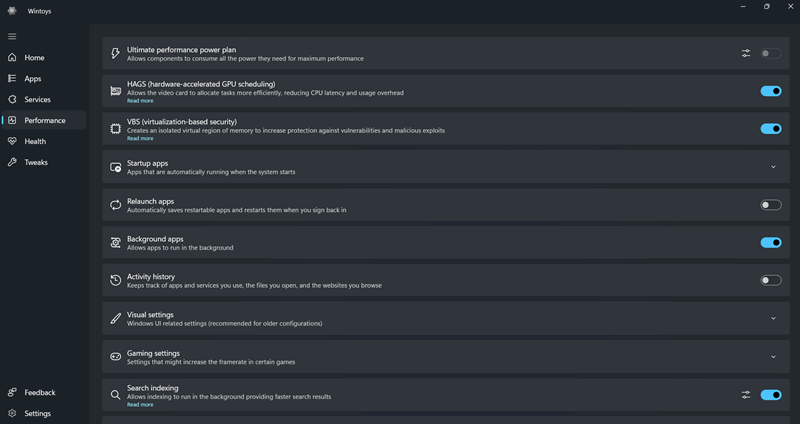This screenshot has height=424, width=800.
Task: Click the Activity history clock icon
Action: 116,281
